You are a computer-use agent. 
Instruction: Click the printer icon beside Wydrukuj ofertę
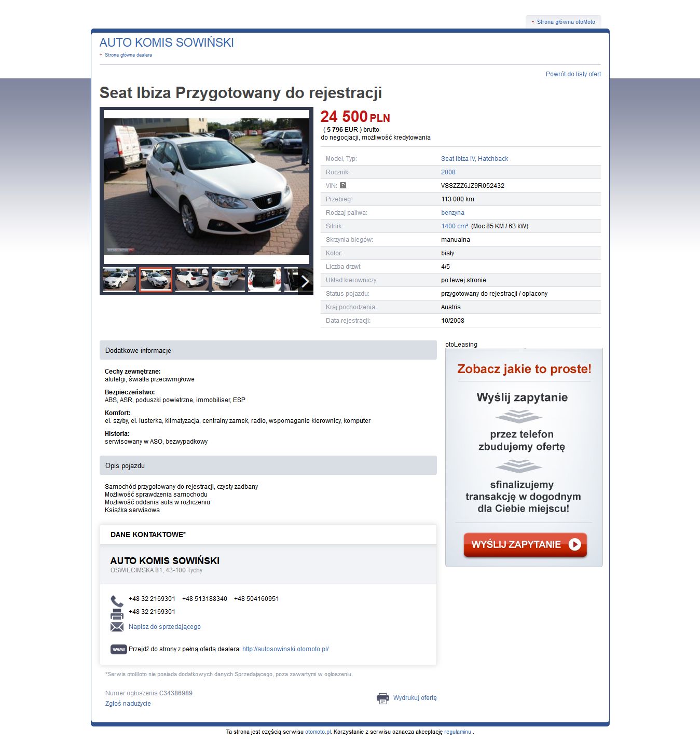click(383, 698)
